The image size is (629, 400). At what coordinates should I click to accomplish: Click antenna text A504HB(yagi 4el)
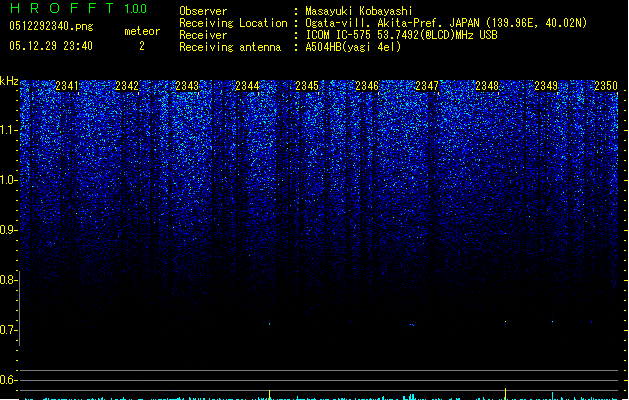pyautogui.click(x=353, y=47)
